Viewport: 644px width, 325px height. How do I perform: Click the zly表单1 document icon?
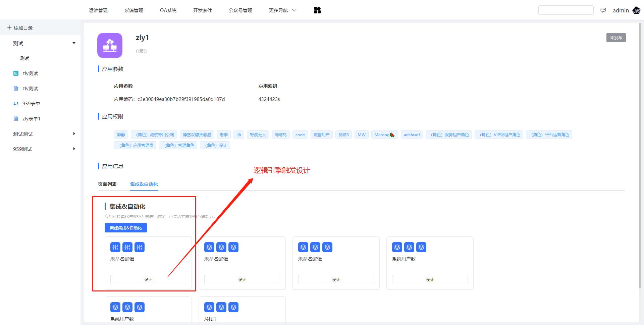[16, 118]
